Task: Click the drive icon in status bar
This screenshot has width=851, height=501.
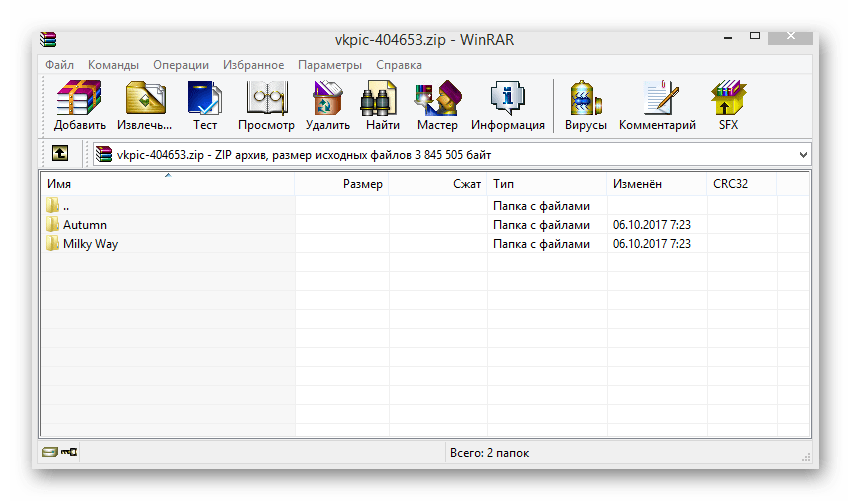Action: click(50, 453)
